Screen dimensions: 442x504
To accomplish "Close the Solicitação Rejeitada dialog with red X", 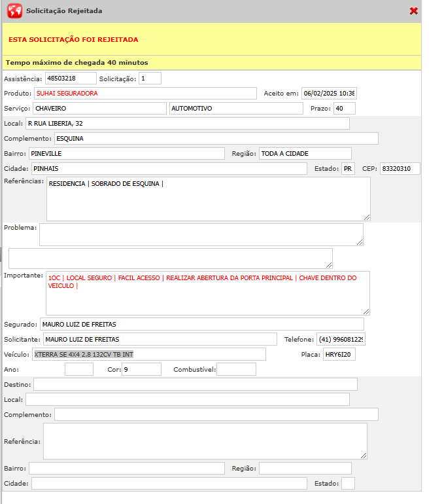I will coord(413,11).
